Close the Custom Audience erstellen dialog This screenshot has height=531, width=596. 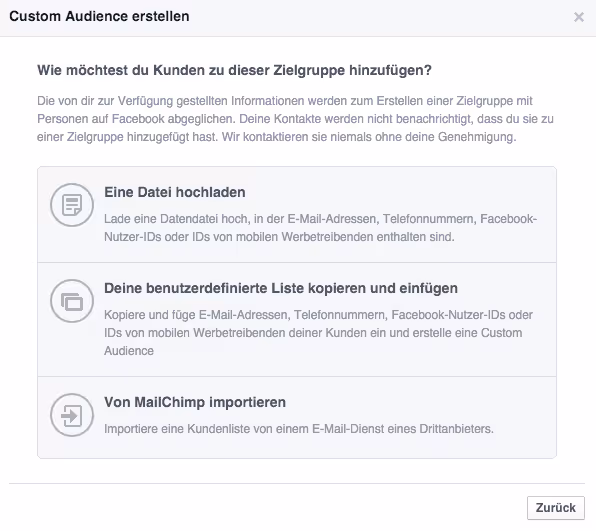point(579,17)
